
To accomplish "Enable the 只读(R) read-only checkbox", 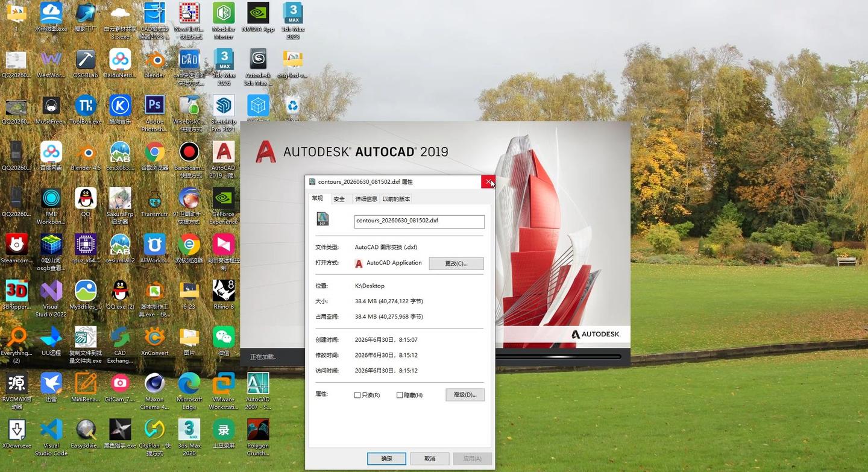I will coord(357,395).
